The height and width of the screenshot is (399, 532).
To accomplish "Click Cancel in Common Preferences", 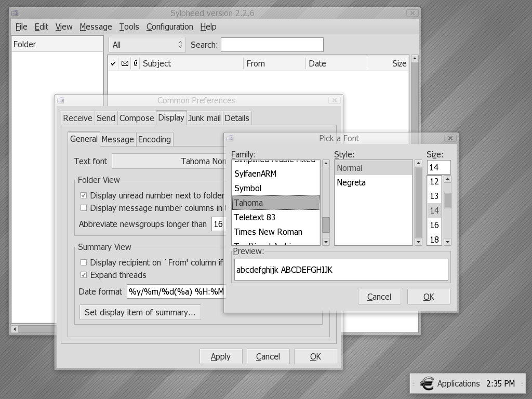I will click(x=268, y=356).
